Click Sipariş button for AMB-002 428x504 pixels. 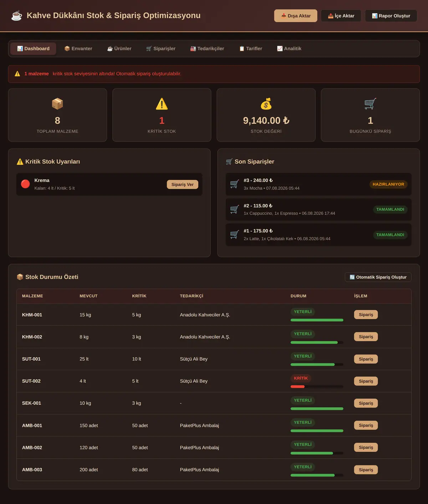366,448
